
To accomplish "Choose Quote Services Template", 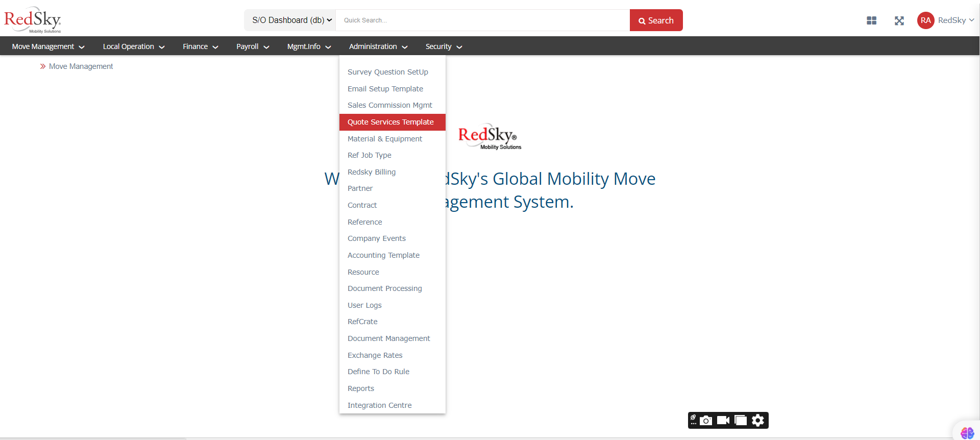I will pos(392,122).
